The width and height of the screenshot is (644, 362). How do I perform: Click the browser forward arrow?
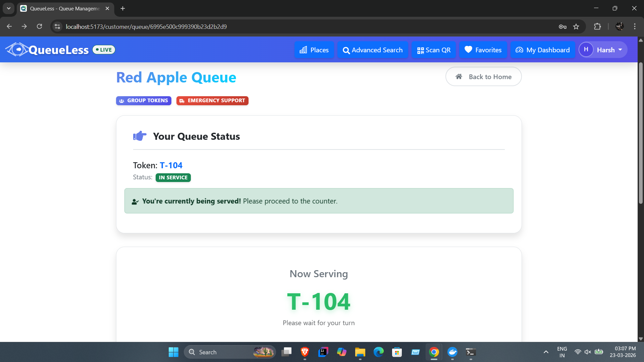point(24,26)
